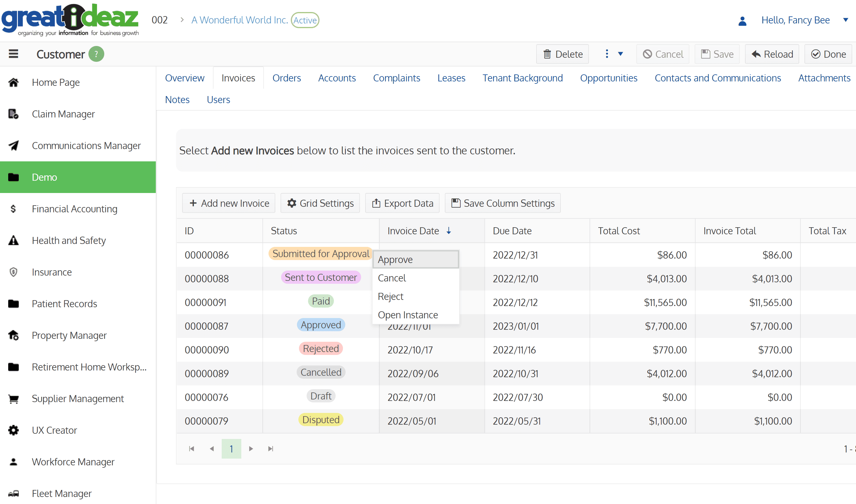Jump to the first grid page
This screenshot has height=504, width=856.
192,449
